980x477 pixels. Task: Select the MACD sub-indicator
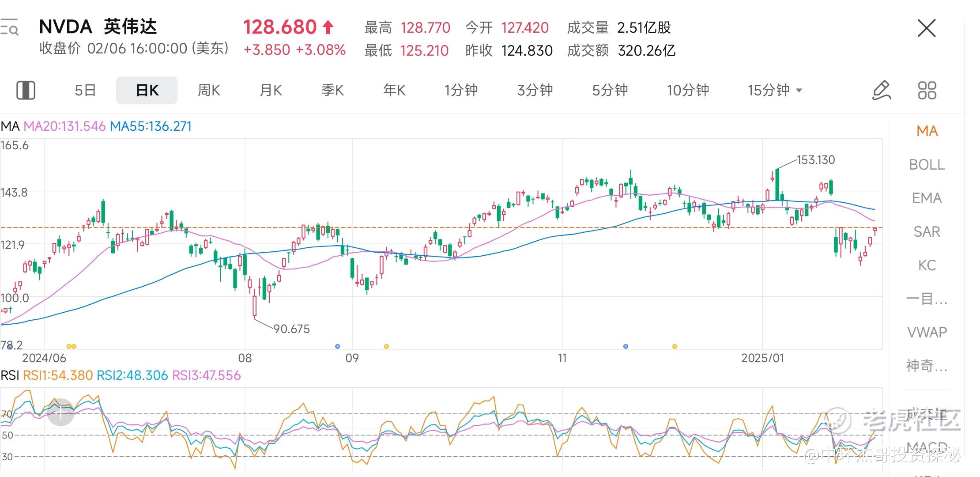coord(927,447)
